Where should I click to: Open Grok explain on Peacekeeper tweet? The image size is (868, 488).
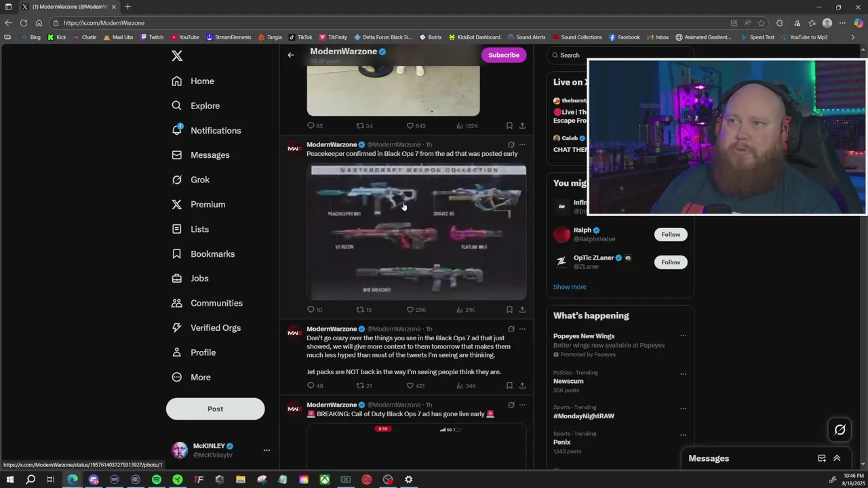(511, 144)
